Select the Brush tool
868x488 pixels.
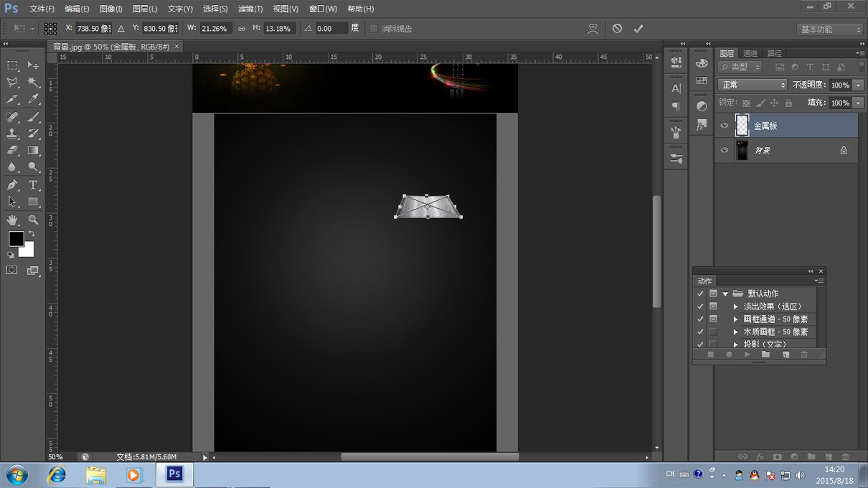[x=33, y=117]
